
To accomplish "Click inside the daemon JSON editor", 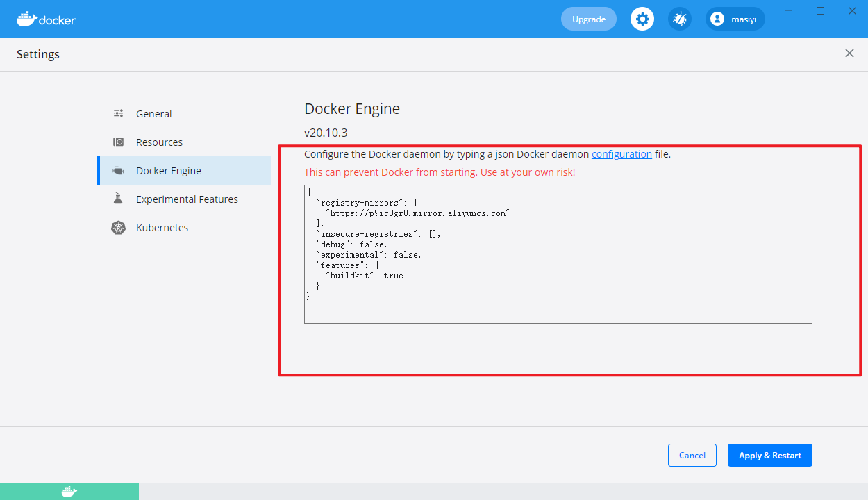I will tap(558, 254).
